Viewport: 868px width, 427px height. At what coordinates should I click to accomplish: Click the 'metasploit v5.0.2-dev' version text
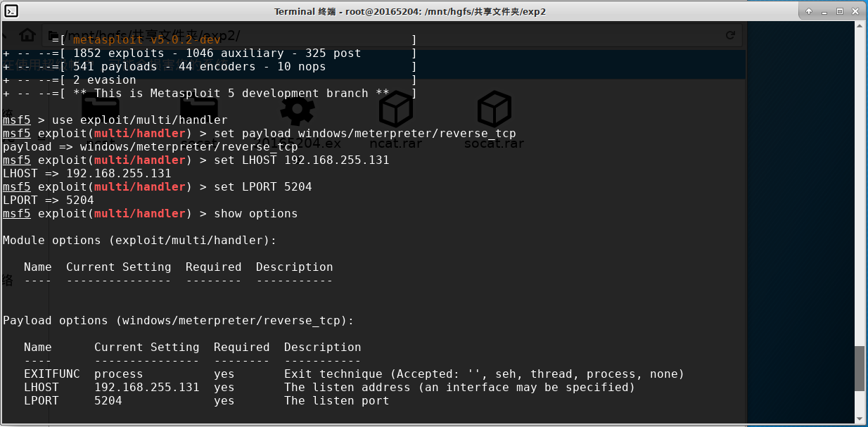click(146, 40)
